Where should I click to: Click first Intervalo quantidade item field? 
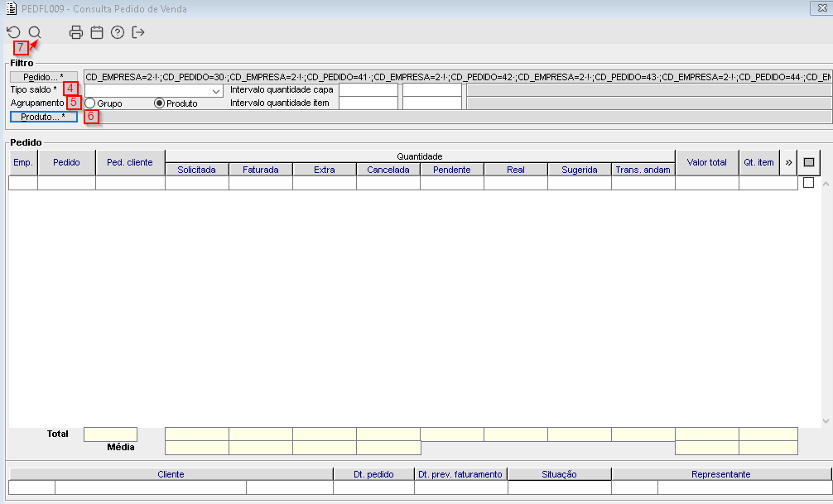pos(368,103)
